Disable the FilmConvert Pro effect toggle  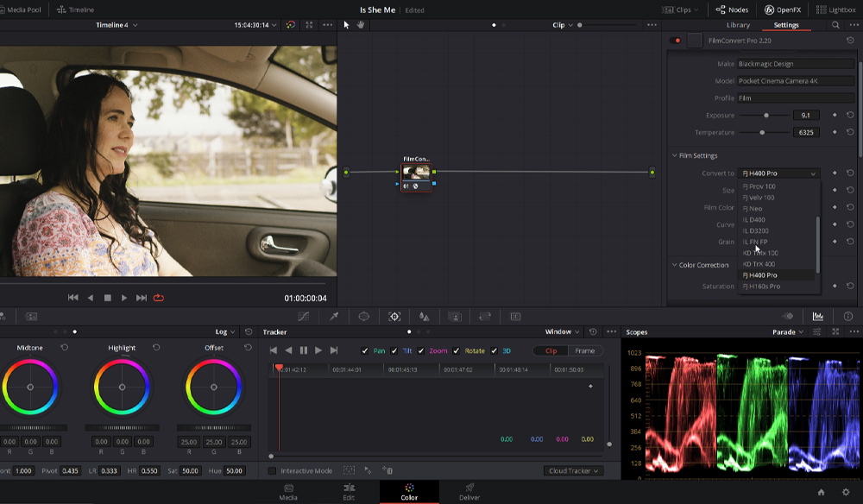[x=675, y=41]
